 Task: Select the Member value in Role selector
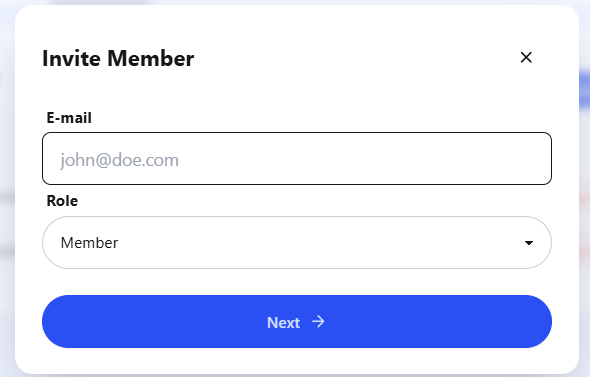point(89,243)
